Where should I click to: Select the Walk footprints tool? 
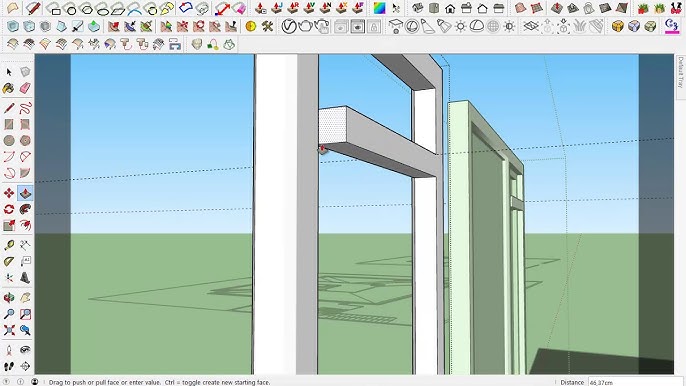tap(9, 366)
